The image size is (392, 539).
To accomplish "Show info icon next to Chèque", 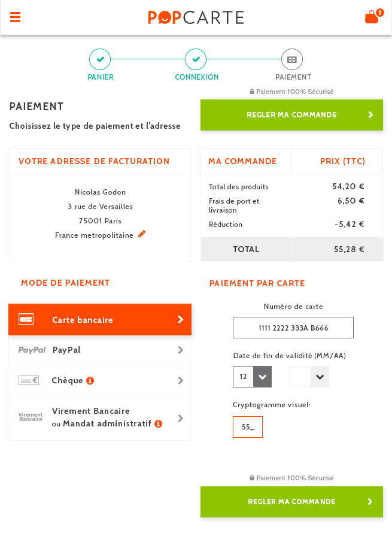I will point(90,380).
